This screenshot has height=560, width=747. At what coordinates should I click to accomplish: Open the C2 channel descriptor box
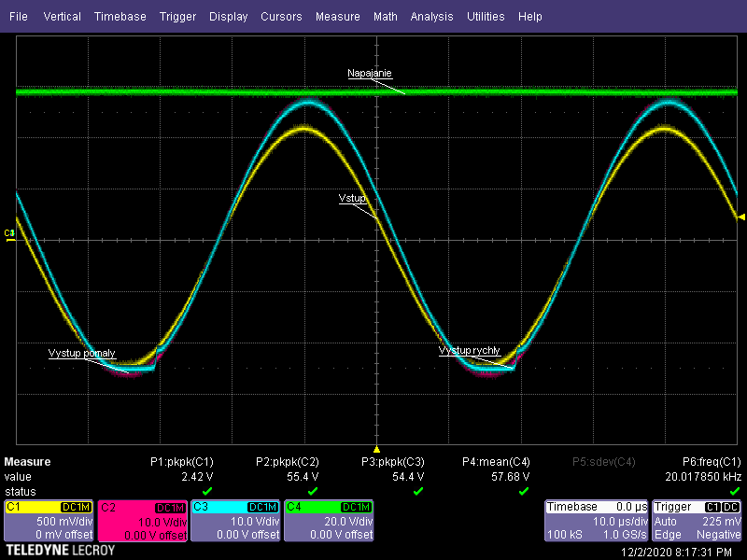[x=142, y=521]
